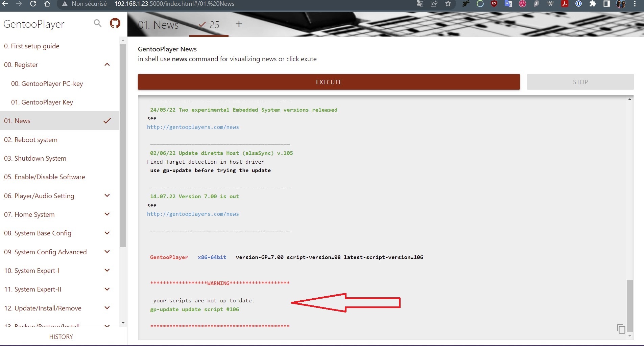Expand 12. Update/Install/Remove
Viewport: 644px width, 346px height.
click(107, 308)
